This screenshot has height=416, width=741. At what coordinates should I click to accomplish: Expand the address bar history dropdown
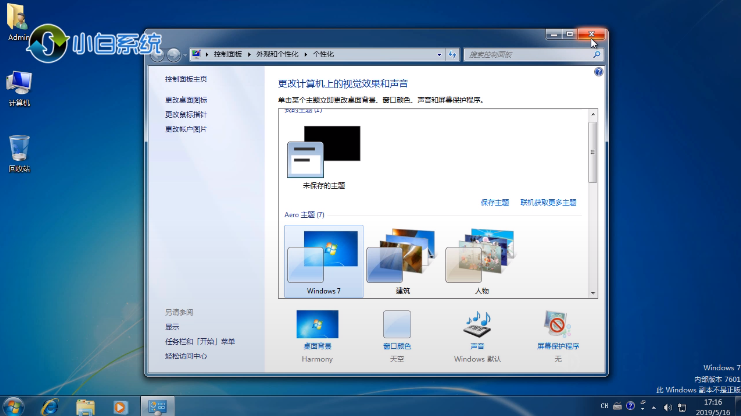tap(437, 53)
